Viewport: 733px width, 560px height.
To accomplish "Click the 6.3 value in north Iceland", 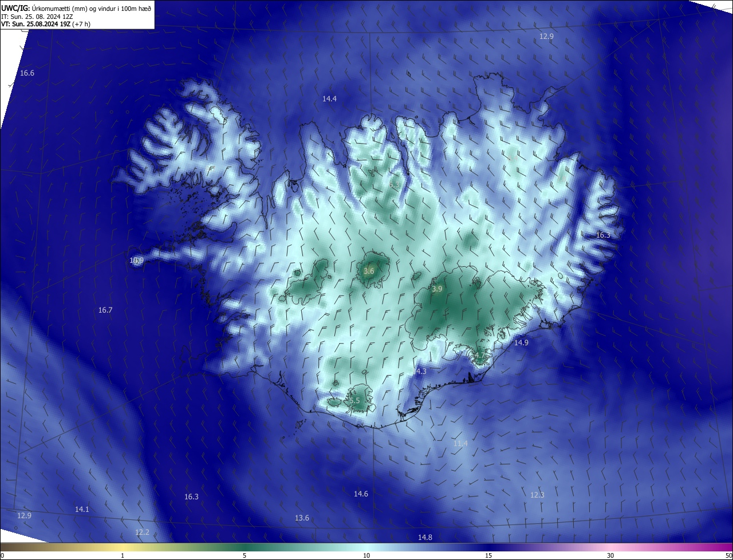I will [394, 186].
